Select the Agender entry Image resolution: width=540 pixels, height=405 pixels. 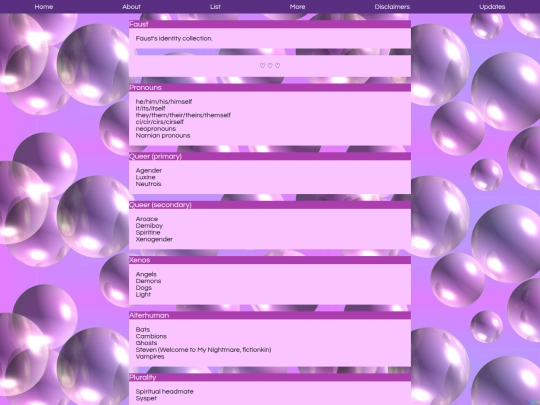pos(149,170)
